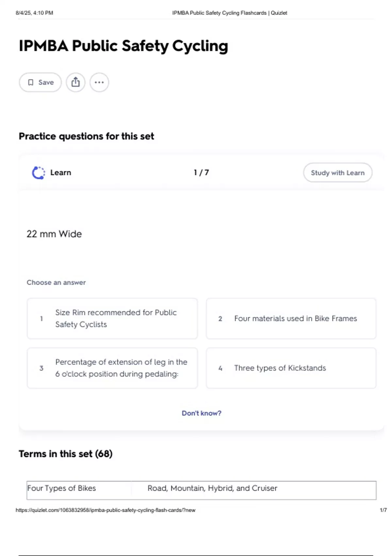Click the "Don't know?" link
The height and width of the screenshot is (556, 392).
[201, 413]
